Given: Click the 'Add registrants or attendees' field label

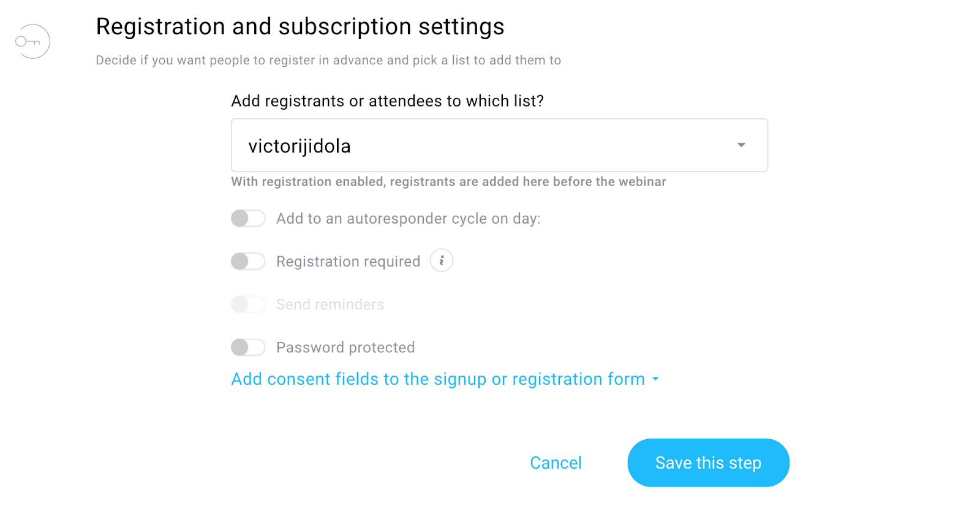Looking at the screenshot, I should (x=387, y=101).
